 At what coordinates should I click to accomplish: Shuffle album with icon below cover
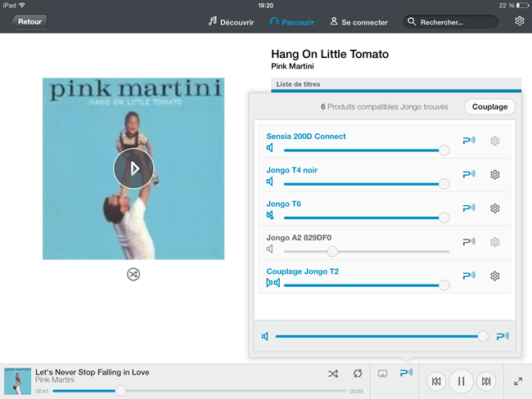click(133, 274)
